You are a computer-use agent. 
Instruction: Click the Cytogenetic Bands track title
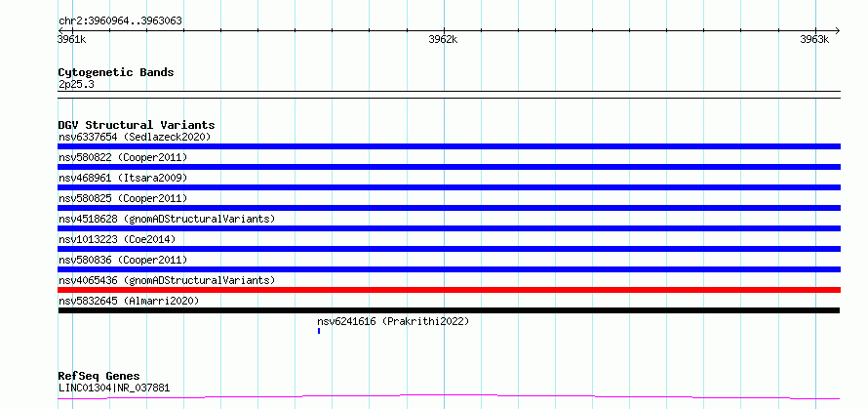pyautogui.click(x=116, y=72)
